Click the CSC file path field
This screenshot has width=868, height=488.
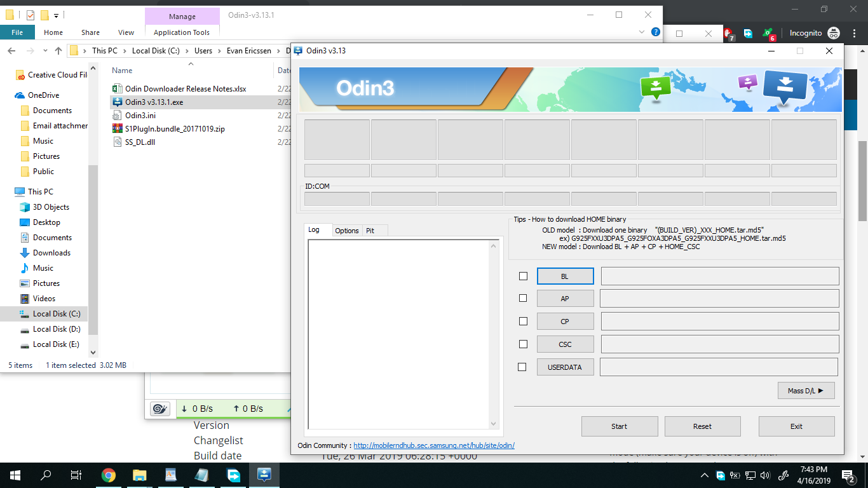tap(719, 344)
